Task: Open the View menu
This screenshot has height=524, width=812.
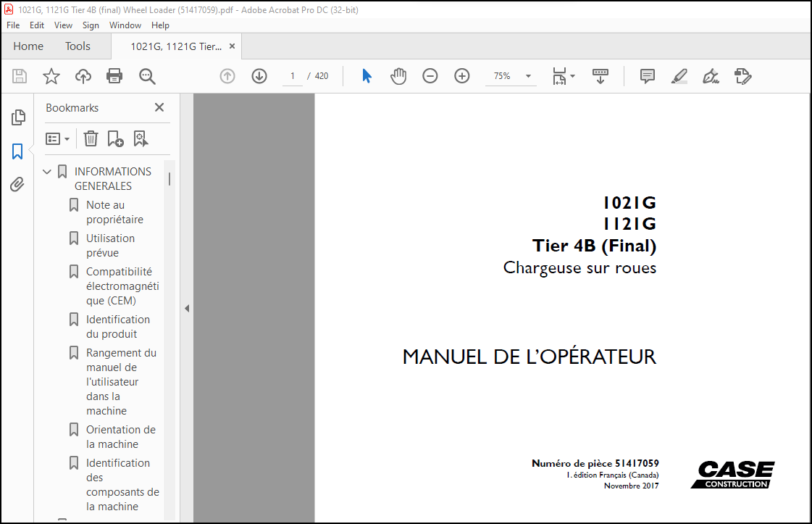Action: (63, 25)
